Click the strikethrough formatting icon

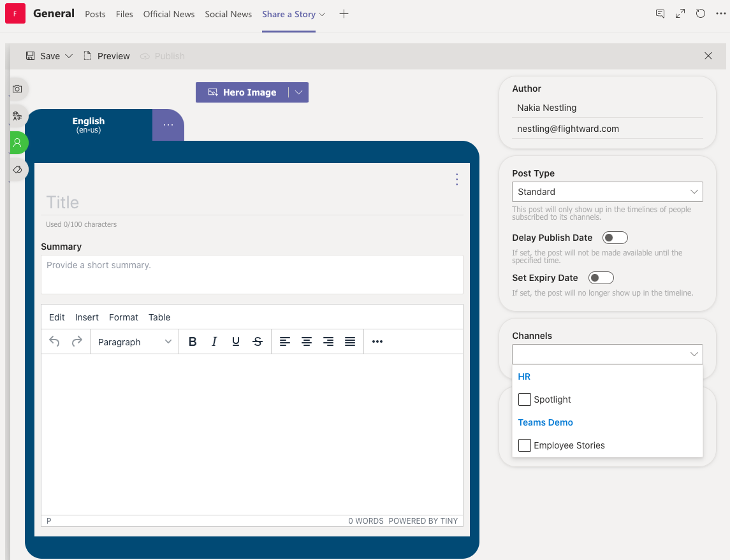pos(258,342)
